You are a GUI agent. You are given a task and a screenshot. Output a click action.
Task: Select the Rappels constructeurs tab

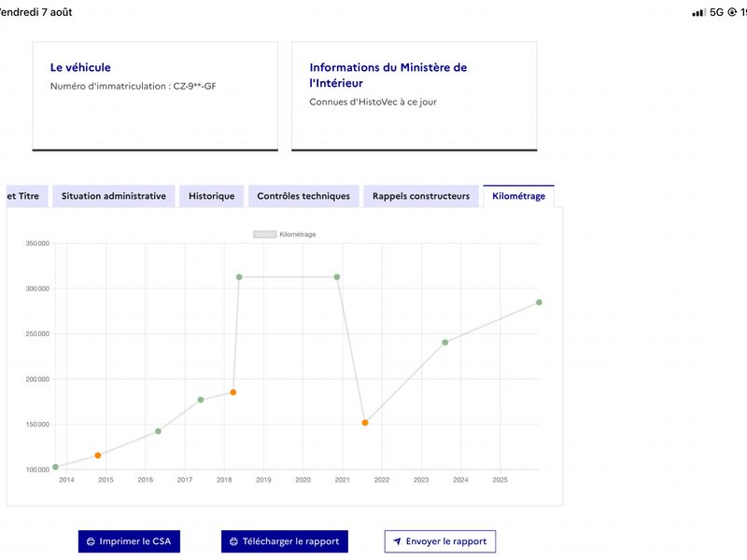tap(421, 196)
